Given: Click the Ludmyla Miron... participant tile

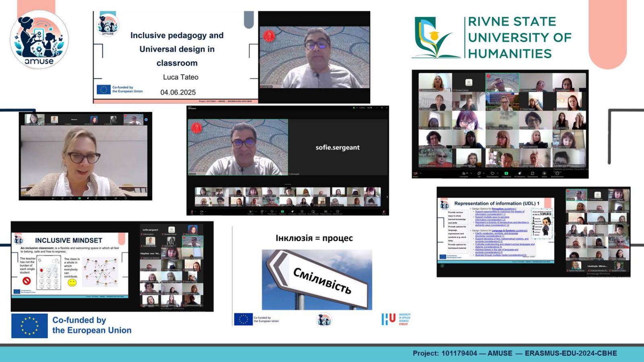Looking at the screenshot, I should (598, 266).
